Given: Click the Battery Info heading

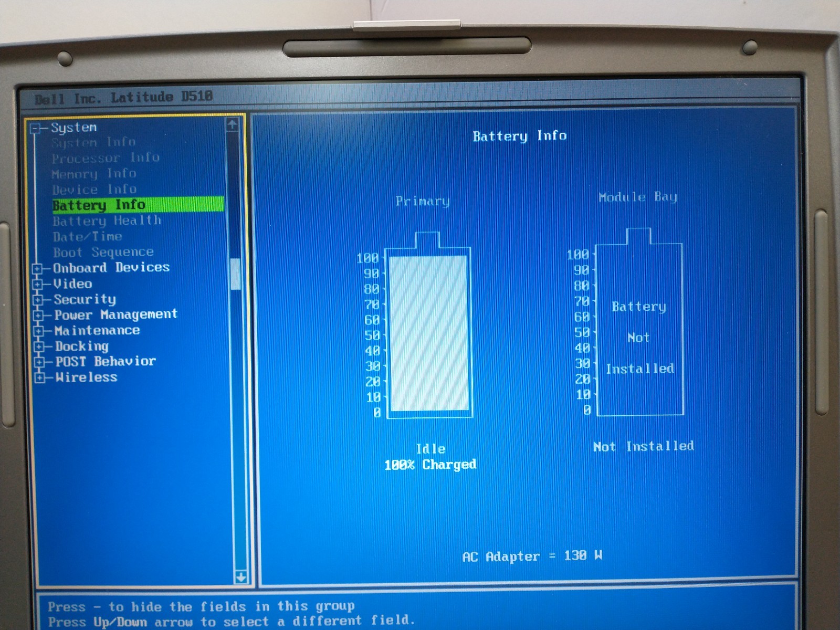Looking at the screenshot, I should click(x=520, y=136).
